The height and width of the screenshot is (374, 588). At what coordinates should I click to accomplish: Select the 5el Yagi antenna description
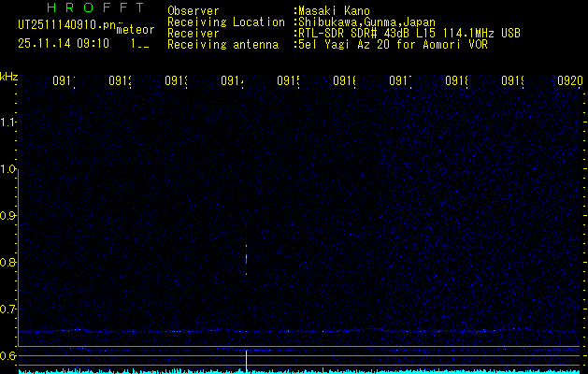[x=391, y=45]
